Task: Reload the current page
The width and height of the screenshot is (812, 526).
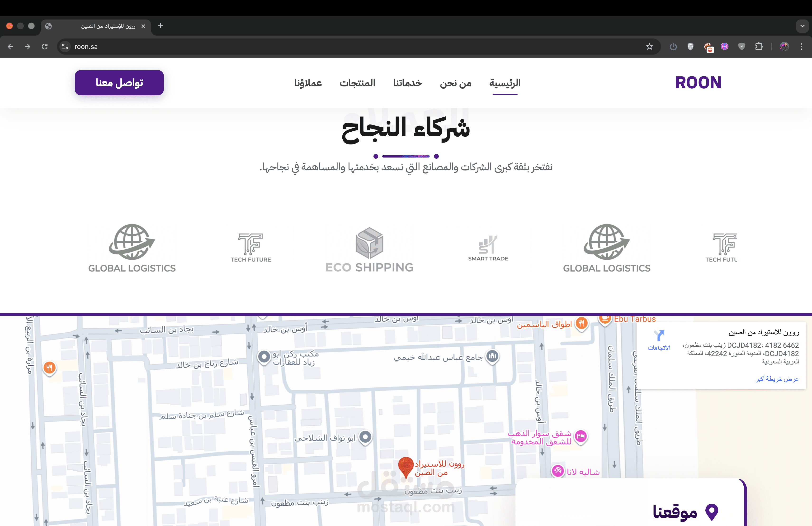Action: [45, 46]
